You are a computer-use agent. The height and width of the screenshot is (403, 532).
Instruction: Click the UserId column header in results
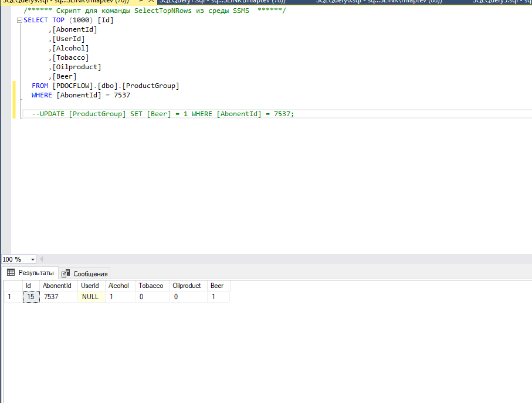(92, 286)
